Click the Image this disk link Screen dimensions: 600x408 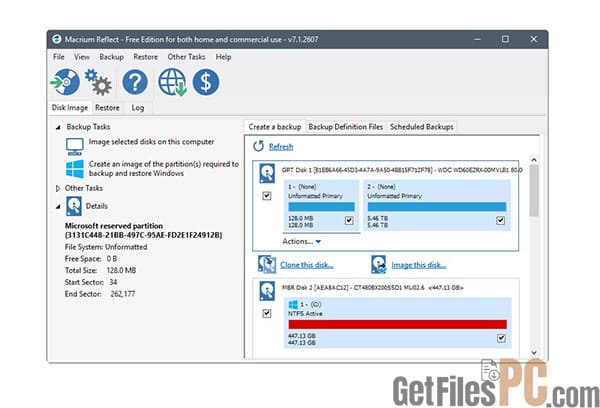coord(419,265)
